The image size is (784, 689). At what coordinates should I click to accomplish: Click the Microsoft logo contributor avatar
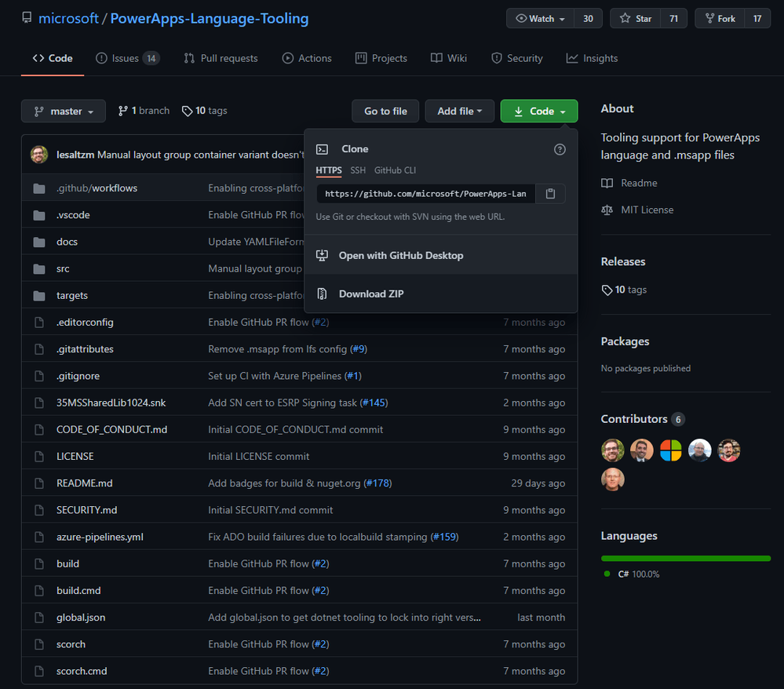[670, 450]
